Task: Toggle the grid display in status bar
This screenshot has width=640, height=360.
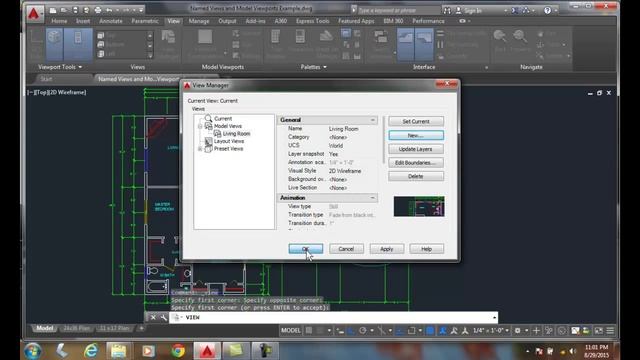Action: tap(309, 331)
